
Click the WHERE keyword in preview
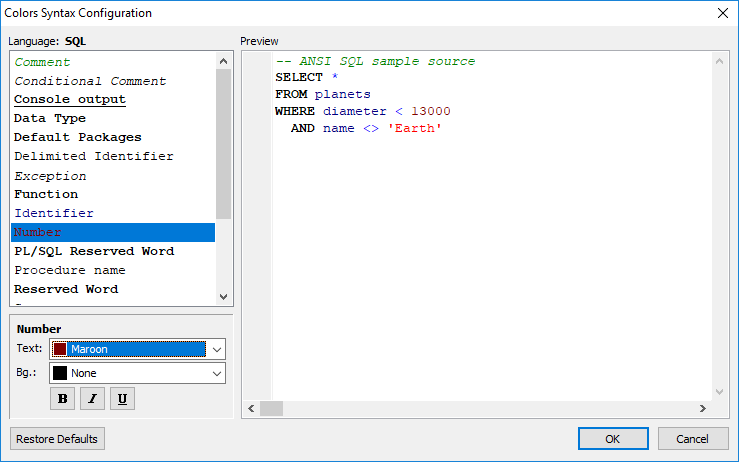[295, 111]
